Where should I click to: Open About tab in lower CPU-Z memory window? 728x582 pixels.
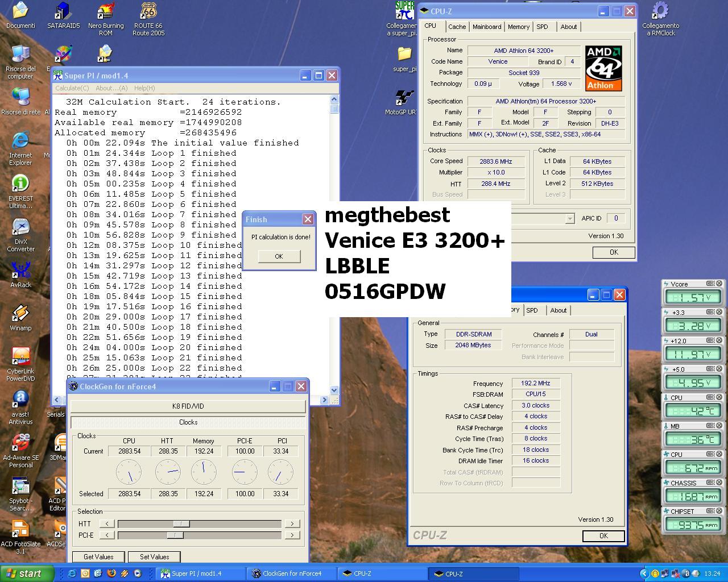coord(558,310)
